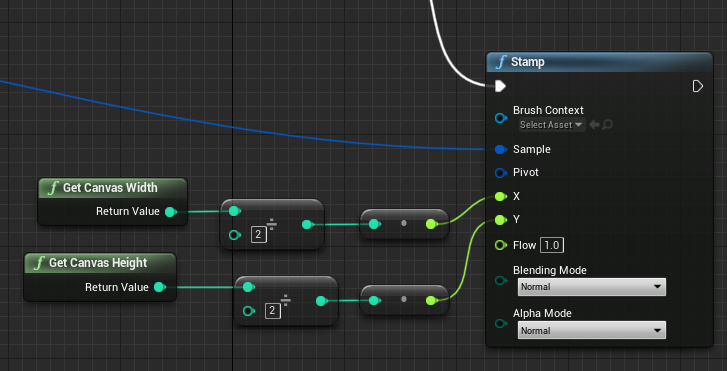Click the lower divide node's divisor field 2
Screen dimensions: 727x371
[273, 311]
